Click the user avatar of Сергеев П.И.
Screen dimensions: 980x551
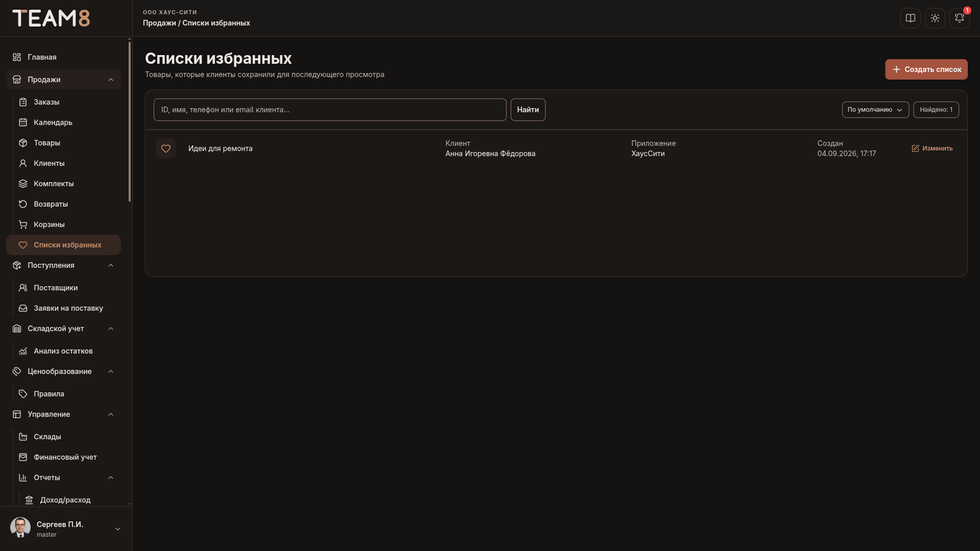[x=20, y=528]
